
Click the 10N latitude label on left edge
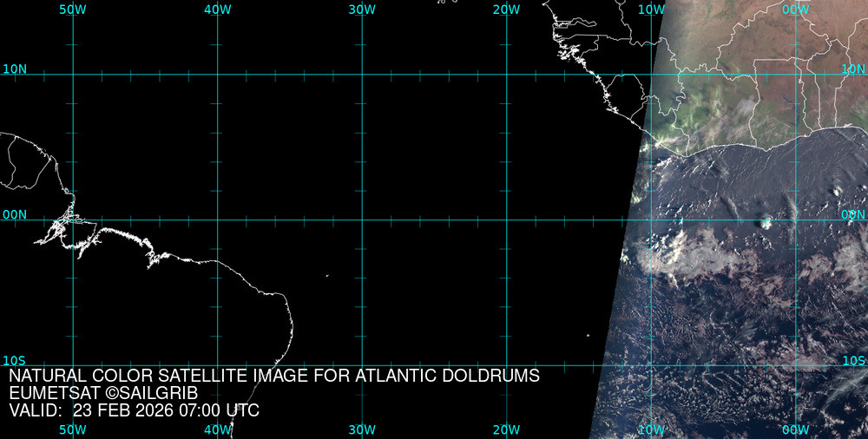tap(15, 69)
